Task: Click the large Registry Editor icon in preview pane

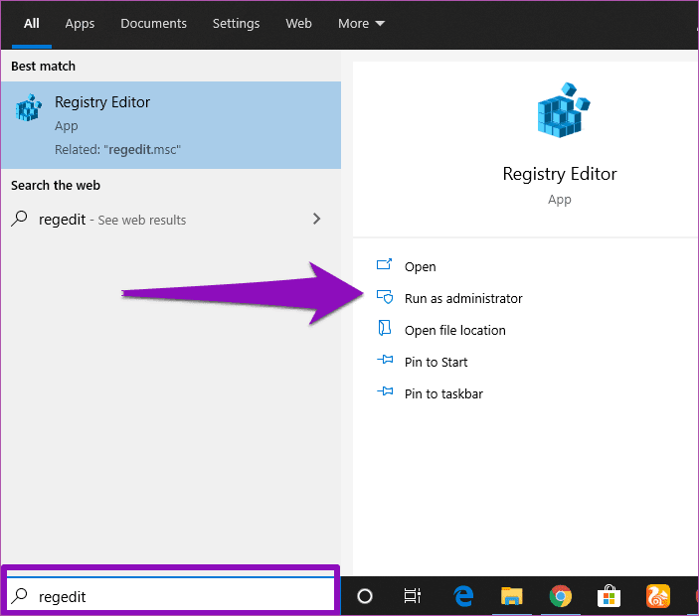Action: click(x=564, y=109)
